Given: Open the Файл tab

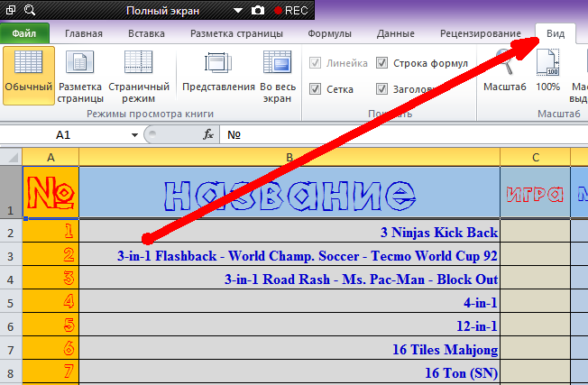Looking at the screenshot, I should click(24, 33).
